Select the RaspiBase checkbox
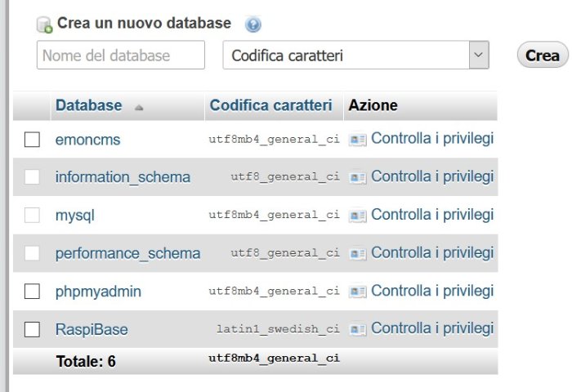This screenshot has width=572, height=392. (x=32, y=329)
